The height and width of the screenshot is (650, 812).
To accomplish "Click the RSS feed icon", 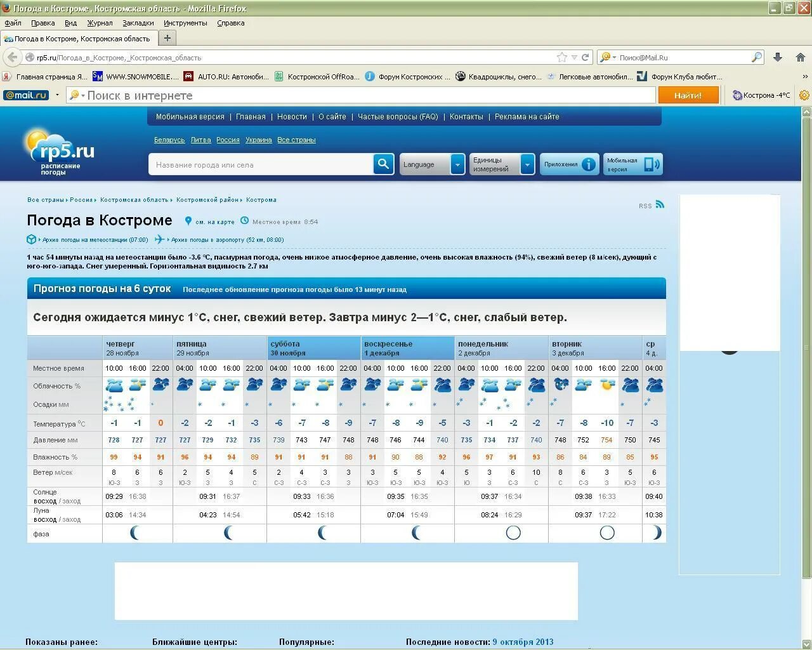I will pos(660,204).
